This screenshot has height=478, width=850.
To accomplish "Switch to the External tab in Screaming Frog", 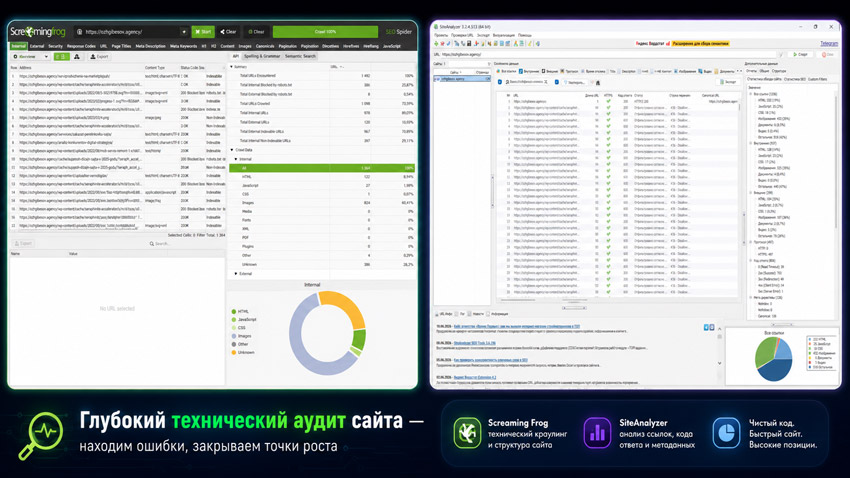I will (37, 47).
